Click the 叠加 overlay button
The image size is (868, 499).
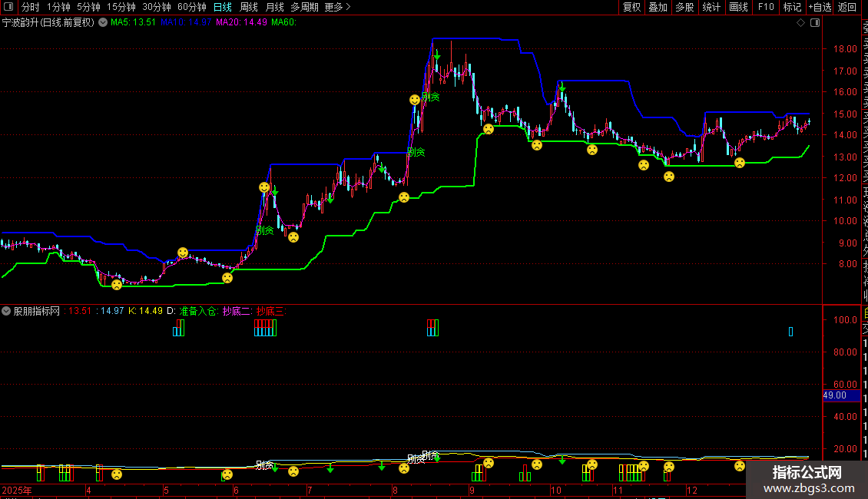click(658, 7)
